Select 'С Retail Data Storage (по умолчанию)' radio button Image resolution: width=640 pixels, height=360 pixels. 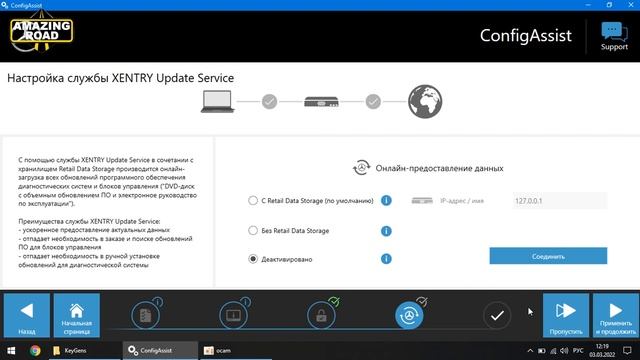click(x=253, y=200)
